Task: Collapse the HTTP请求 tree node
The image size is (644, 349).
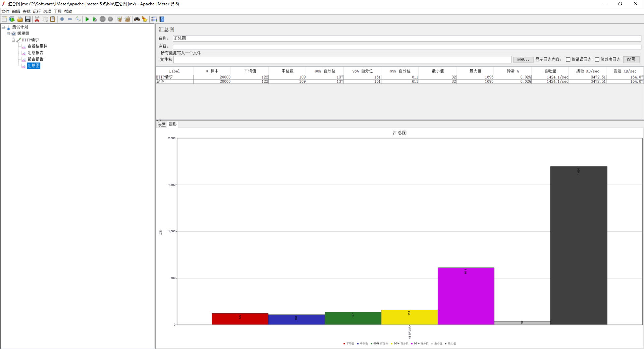Action: [x=13, y=40]
